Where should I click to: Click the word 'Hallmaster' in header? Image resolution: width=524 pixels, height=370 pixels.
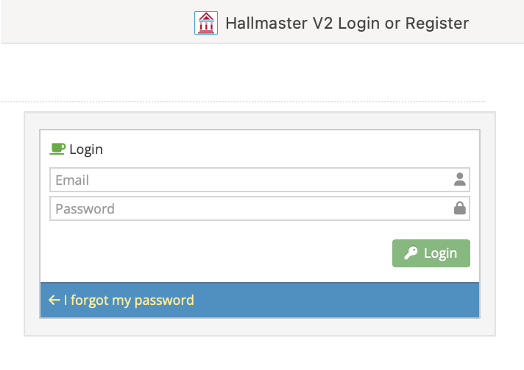(x=266, y=23)
